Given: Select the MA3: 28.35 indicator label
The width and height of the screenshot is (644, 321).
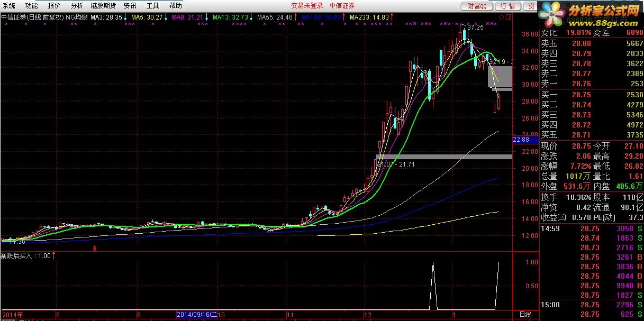Looking at the screenshot, I should pos(106,17).
